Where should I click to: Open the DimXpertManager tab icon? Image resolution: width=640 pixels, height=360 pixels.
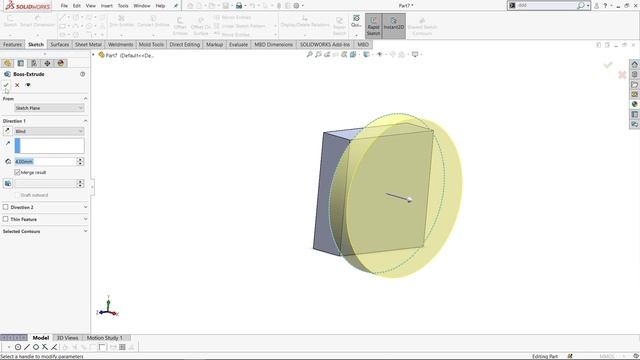coord(47,63)
